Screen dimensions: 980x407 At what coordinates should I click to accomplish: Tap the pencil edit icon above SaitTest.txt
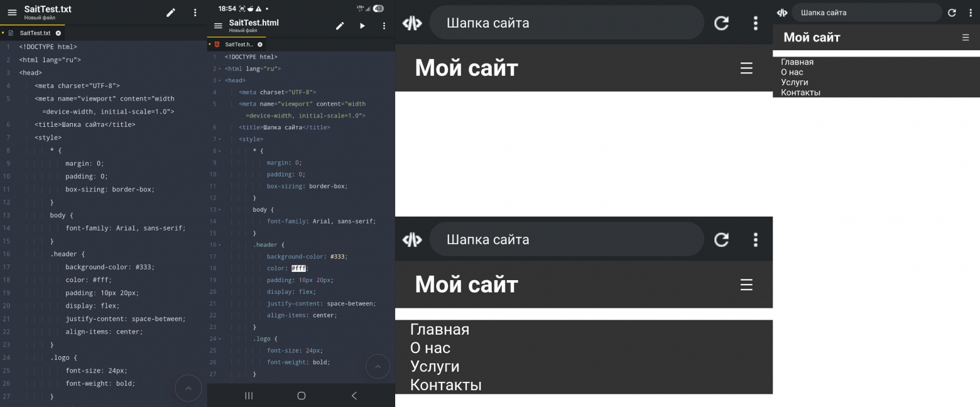coord(171,11)
